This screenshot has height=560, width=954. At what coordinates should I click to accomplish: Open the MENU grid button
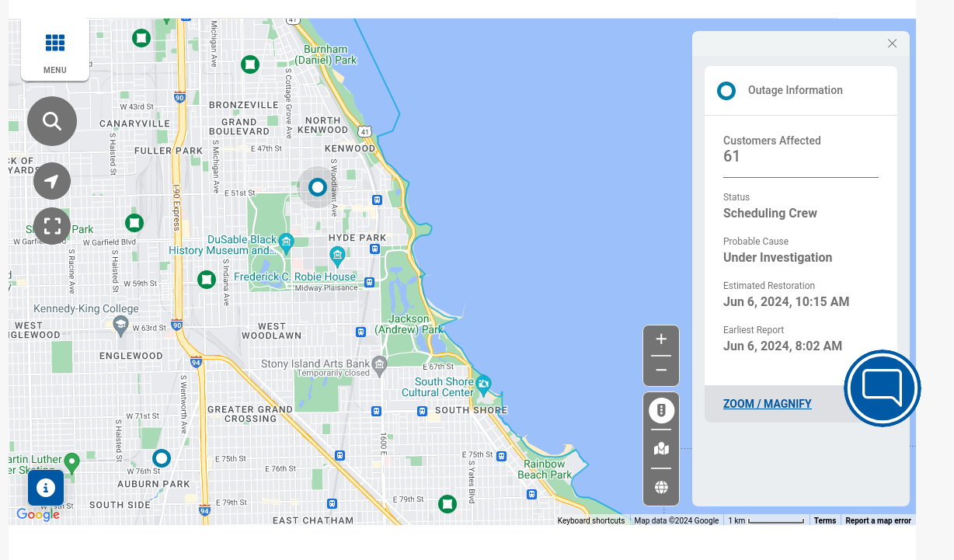coord(55,50)
